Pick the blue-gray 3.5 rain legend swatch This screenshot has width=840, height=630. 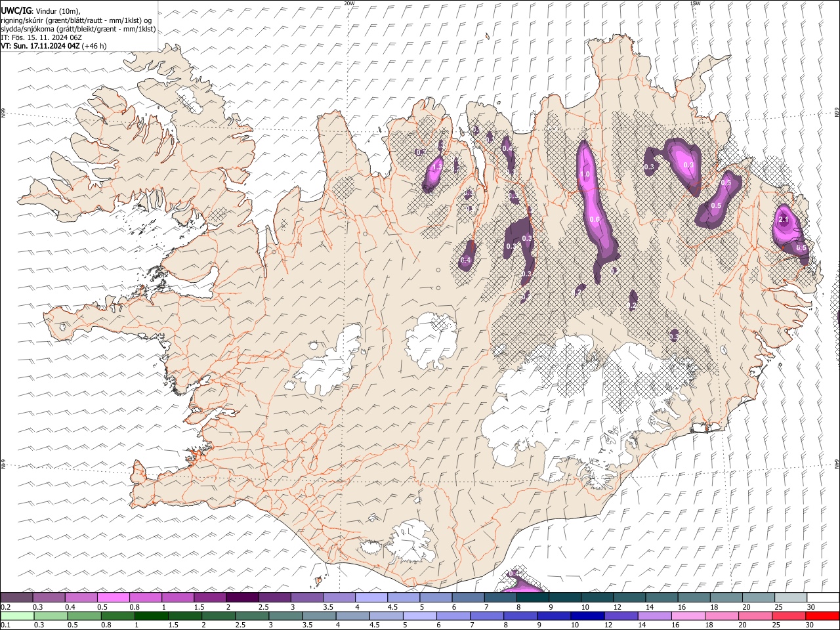coord(320,616)
